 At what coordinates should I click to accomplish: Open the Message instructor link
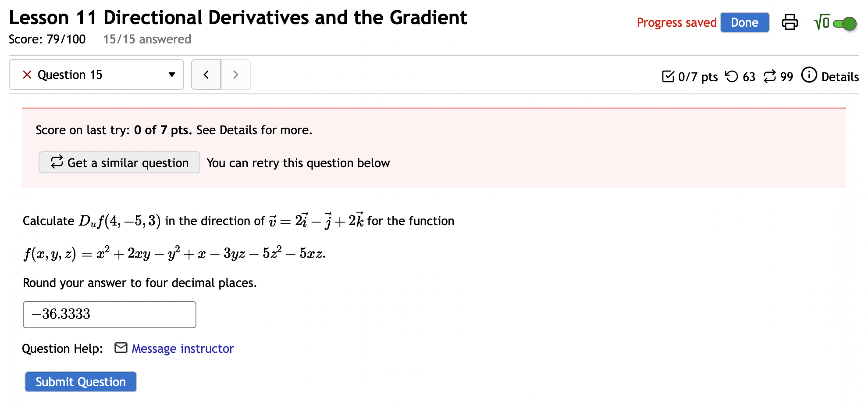click(182, 348)
